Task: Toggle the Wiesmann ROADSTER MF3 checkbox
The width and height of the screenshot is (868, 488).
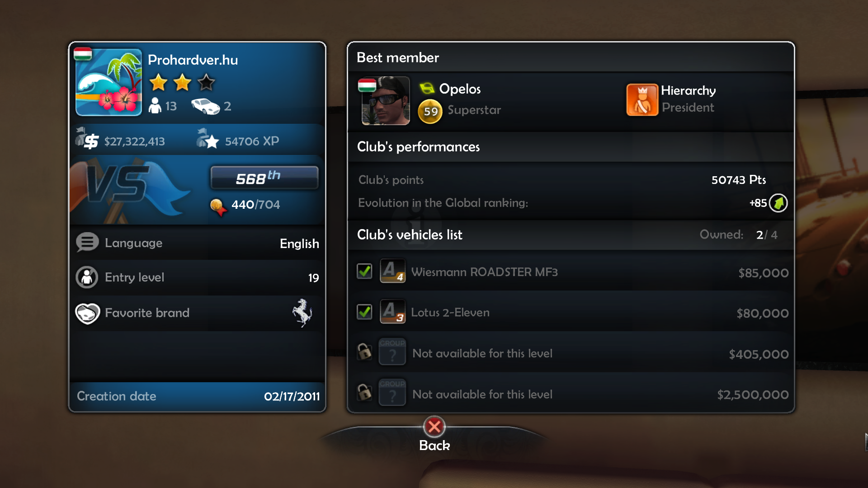Action: pyautogui.click(x=364, y=271)
